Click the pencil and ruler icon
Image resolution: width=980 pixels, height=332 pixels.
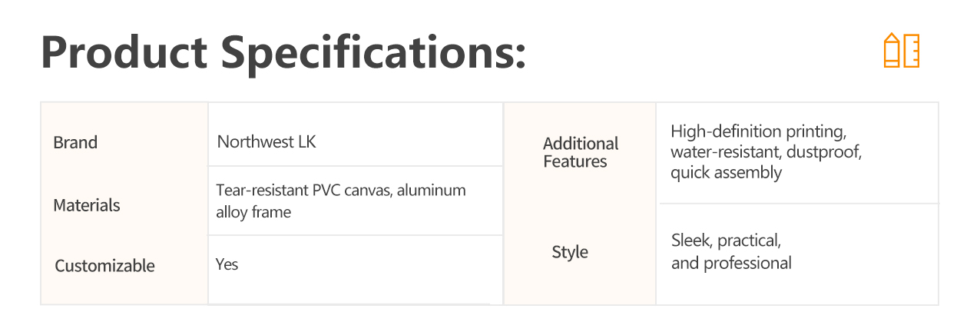pyautogui.click(x=902, y=51)
